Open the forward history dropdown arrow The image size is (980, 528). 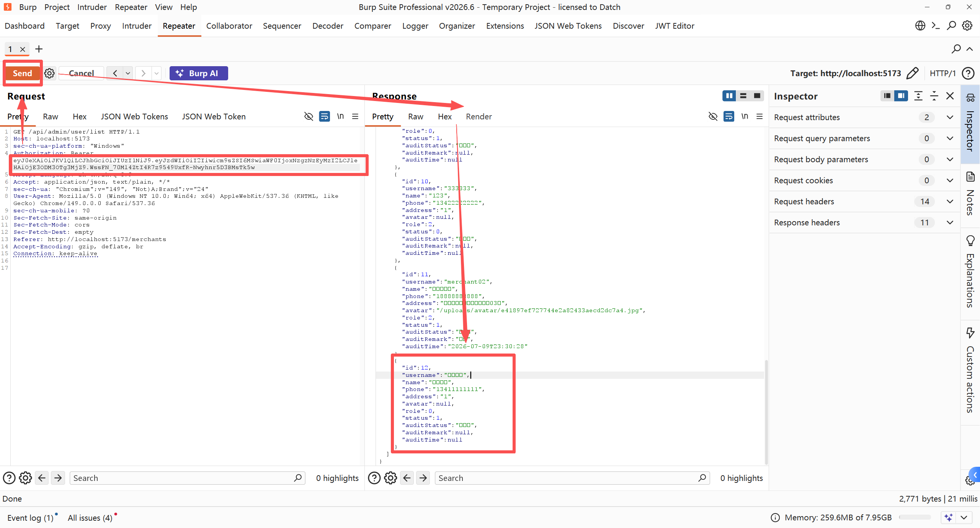click(156, 73)
